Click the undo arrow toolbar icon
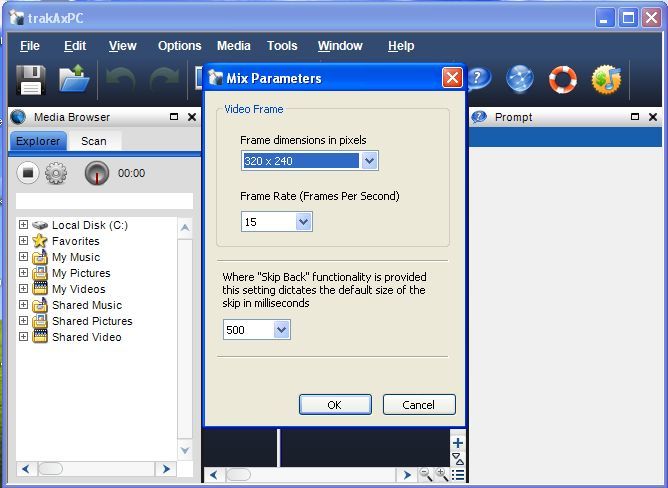This screenshot has height=488, width=668. pyautogui.click(x=121, y=80)
